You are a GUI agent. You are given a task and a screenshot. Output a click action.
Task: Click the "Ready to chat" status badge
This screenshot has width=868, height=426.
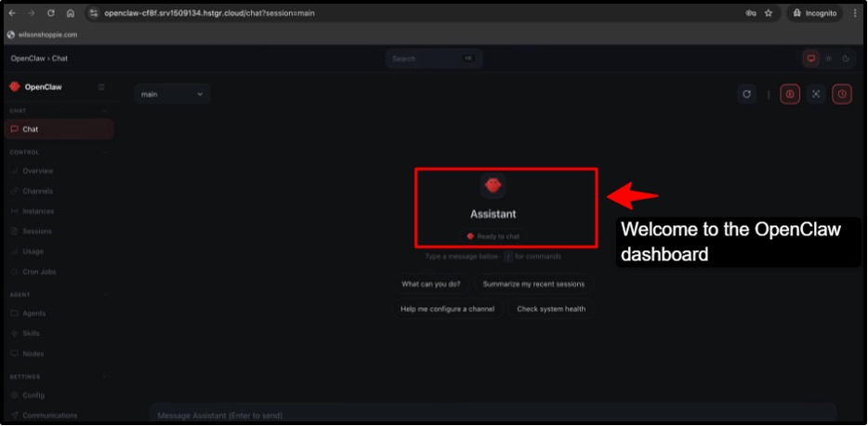pyautogui.click(x=493, y=236)
